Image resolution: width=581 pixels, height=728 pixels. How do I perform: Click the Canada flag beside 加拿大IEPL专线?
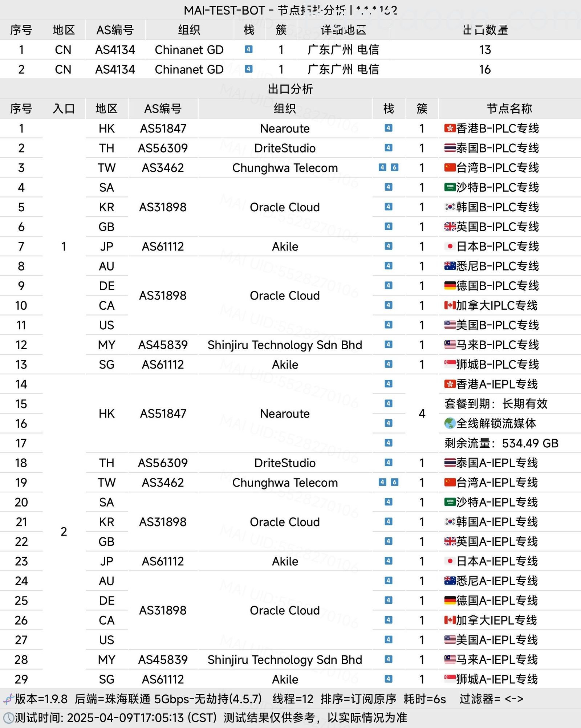coord(450,620)
